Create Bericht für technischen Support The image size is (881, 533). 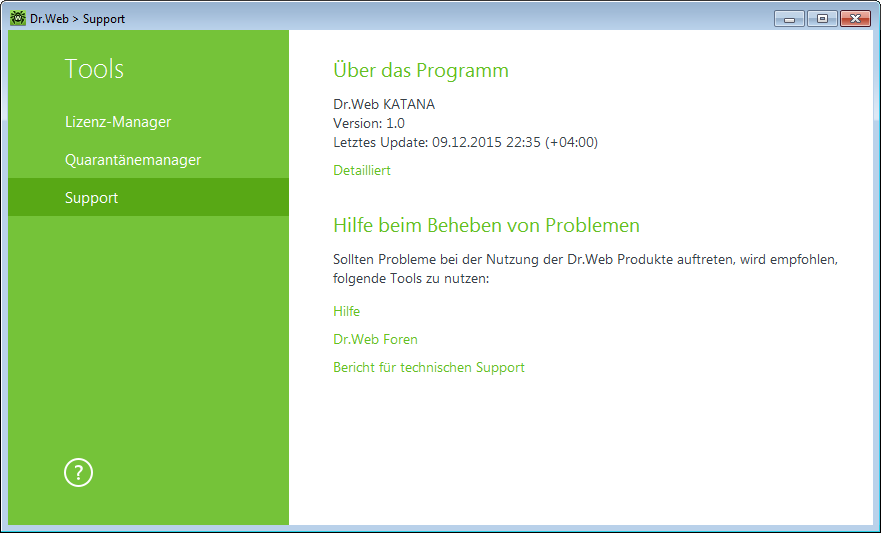[x=429, y=367]
